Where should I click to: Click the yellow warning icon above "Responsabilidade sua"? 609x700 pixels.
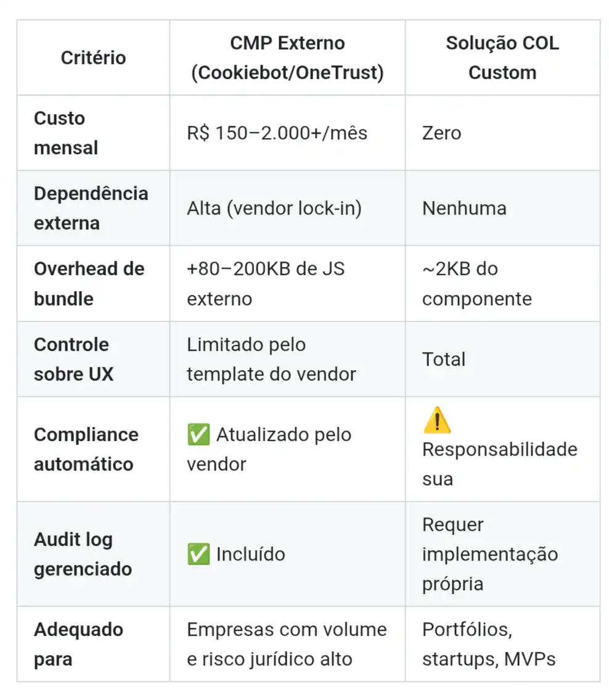point(437,421)
